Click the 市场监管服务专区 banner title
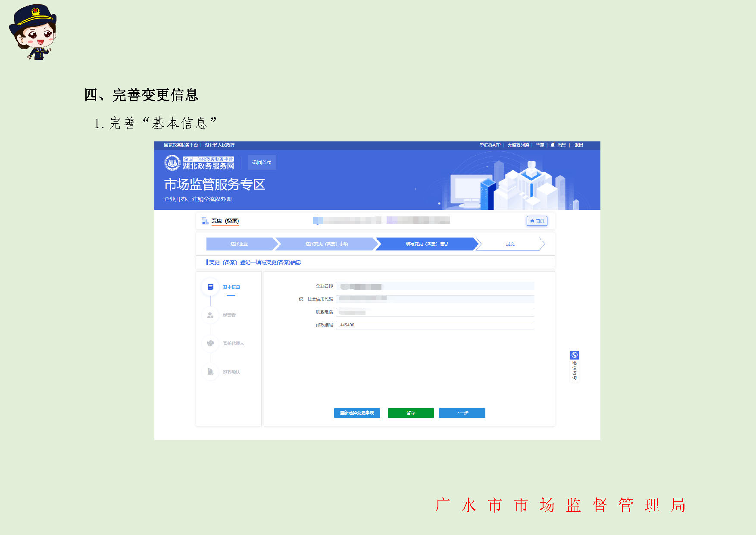Image resolution: width=756 pixels, height=535 pixels. pyautogui.click(x=214, y=185)
